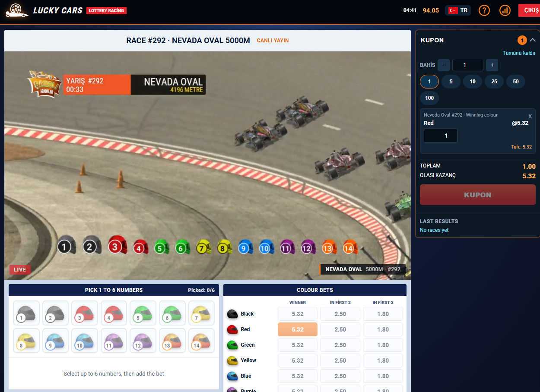540x392 pixels.
Task: Open the TR language selector
Action: [458, 10]
